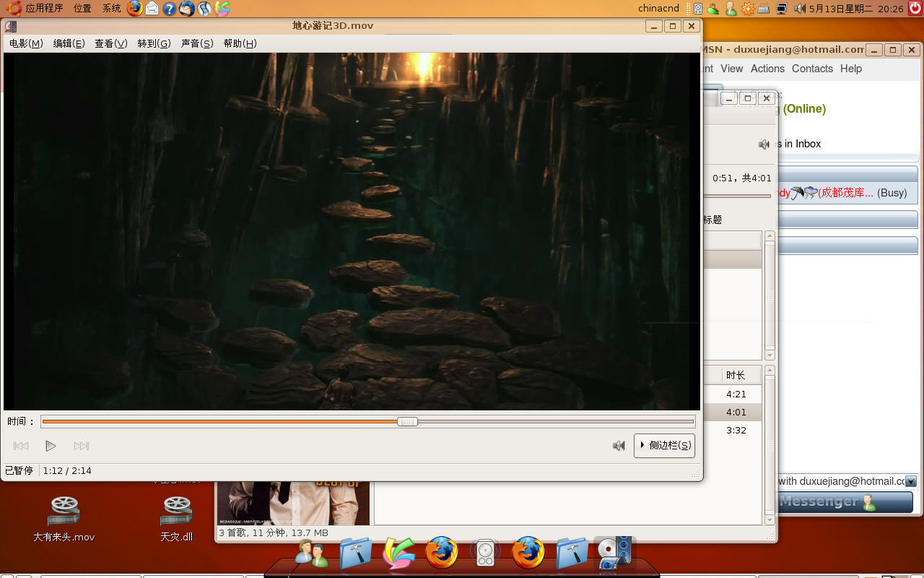This screenshot has width=924, height=578.
Task: Open the network monitor tray icon
Action: pyautogui.click(x=782, y=9)
